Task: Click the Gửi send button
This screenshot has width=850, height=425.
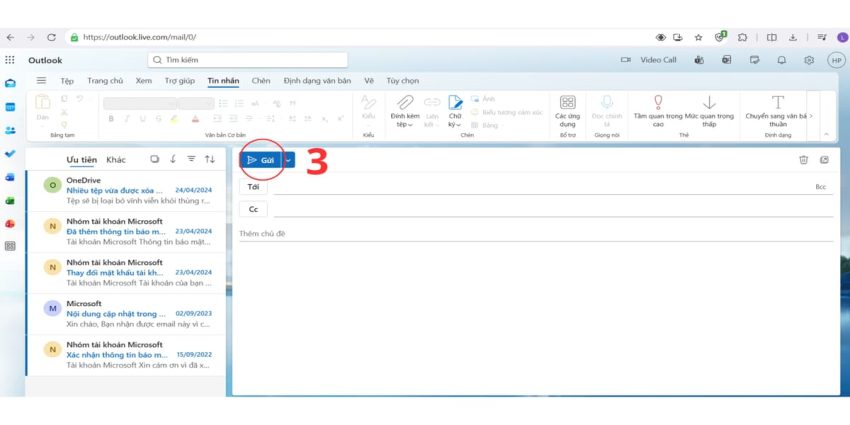Action: [x=261, y=160]
